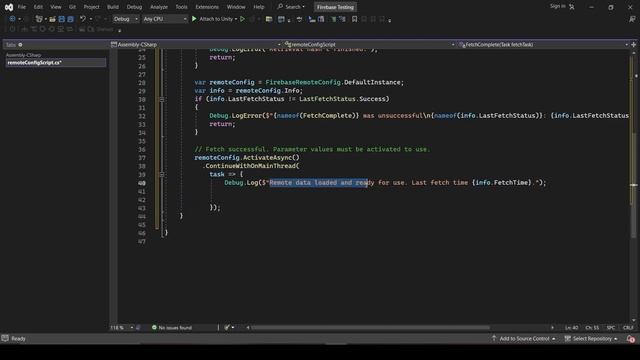Click the Assembly-CSharp group label in Tabs panel
Image resolution: width=640 pixels, height=360 pixels.
[23, 55]
